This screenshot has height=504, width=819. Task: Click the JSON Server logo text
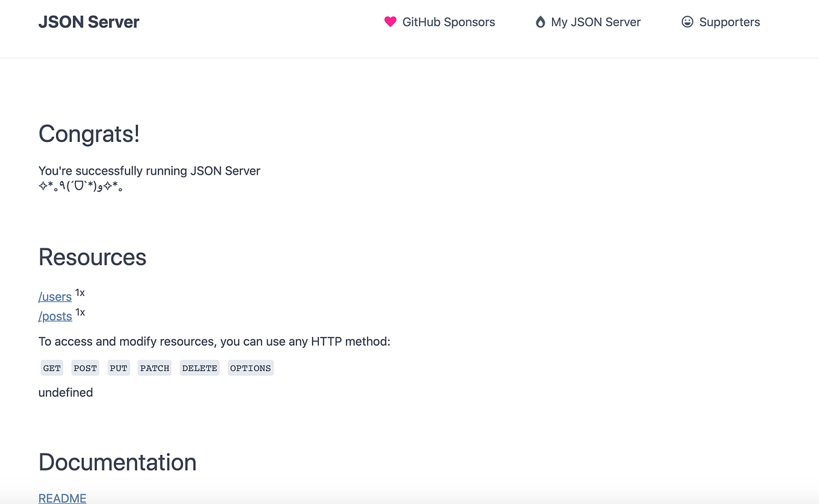tap(89, 22)
